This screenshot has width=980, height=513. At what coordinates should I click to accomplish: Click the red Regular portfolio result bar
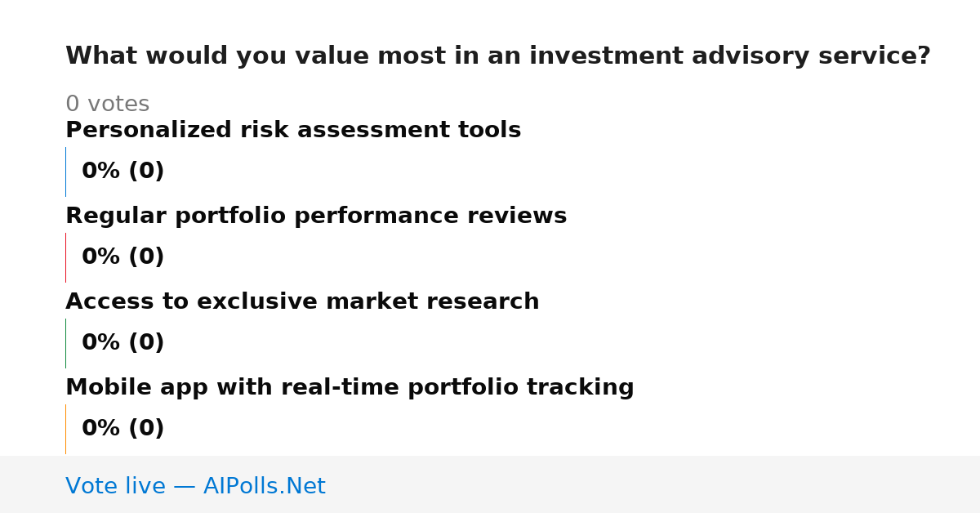tap(65, 257)
